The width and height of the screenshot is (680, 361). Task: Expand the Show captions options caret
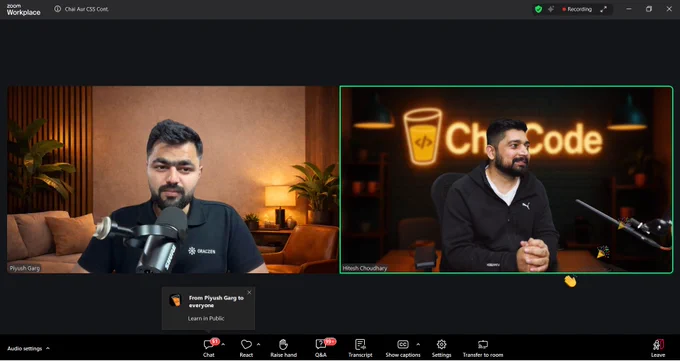(418, 345)
